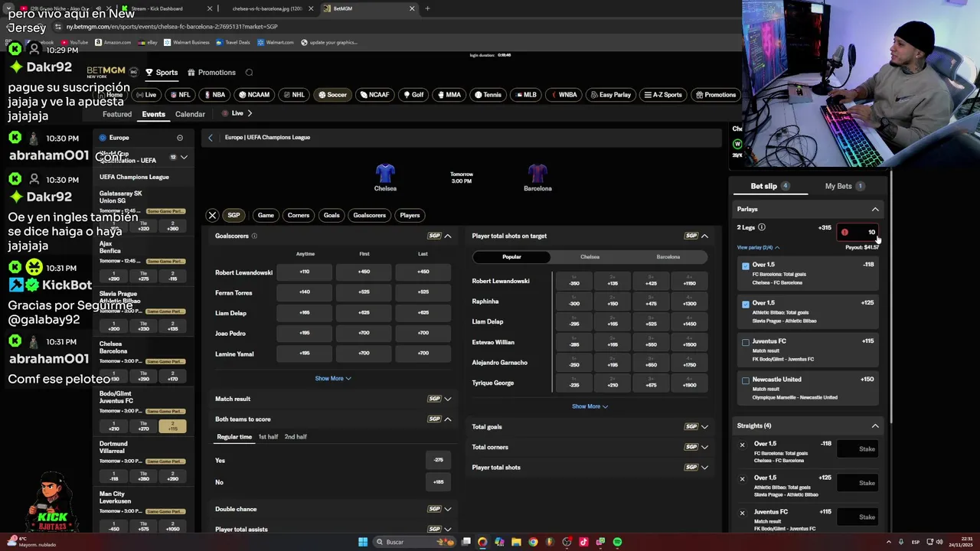Select the Corners market filter
980x551 pixels.
coord(299,215)
